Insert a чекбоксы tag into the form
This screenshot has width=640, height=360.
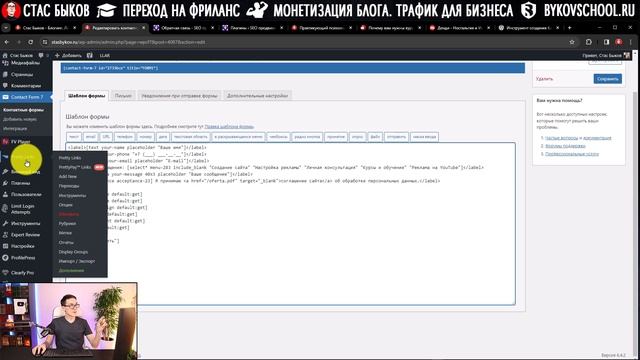pos(278,137)
